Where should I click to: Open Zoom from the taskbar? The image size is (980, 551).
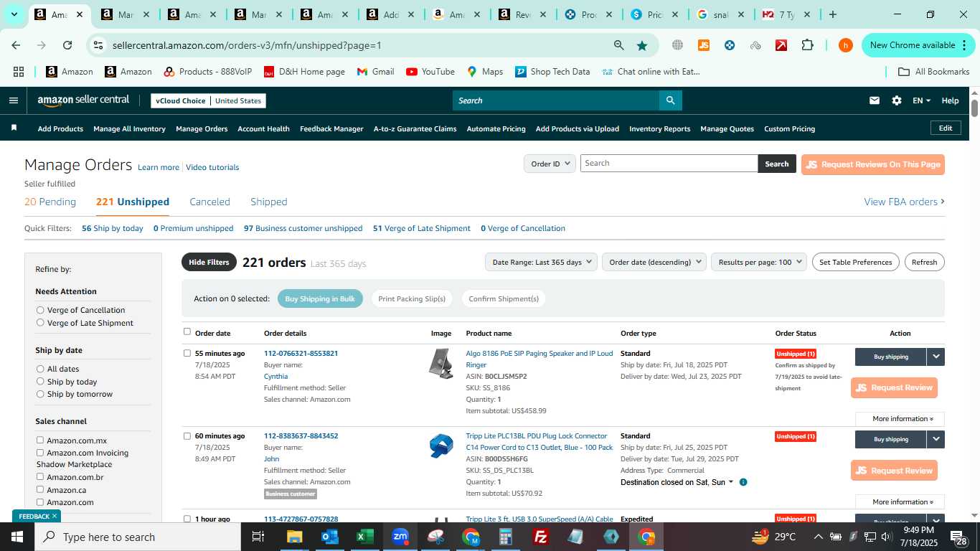[400, 537]
